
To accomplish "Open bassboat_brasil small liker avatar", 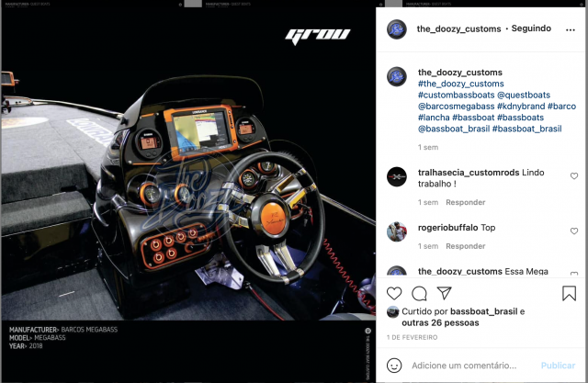I will point(392,311).
